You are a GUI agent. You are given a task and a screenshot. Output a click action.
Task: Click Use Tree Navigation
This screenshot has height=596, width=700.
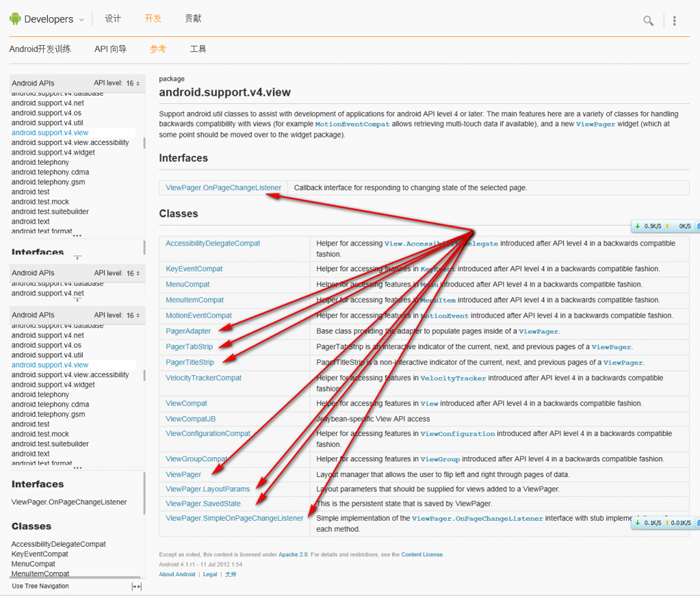click(x=40, y=586)
